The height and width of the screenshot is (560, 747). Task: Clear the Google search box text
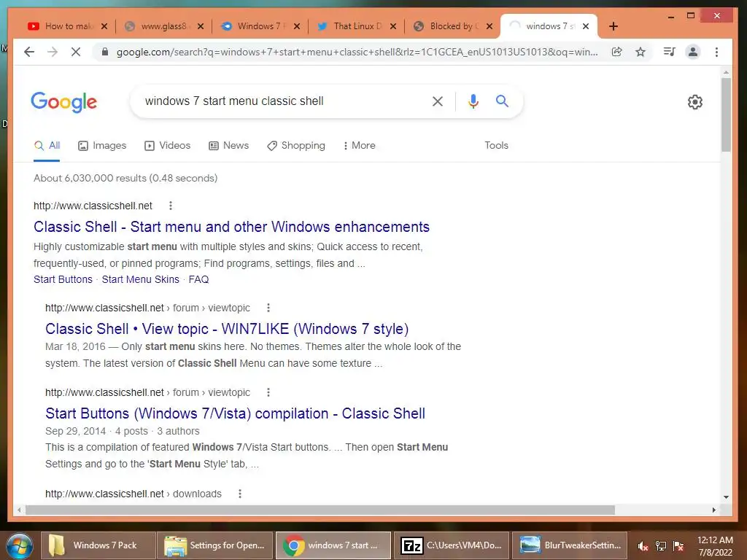tap(438, 101)
